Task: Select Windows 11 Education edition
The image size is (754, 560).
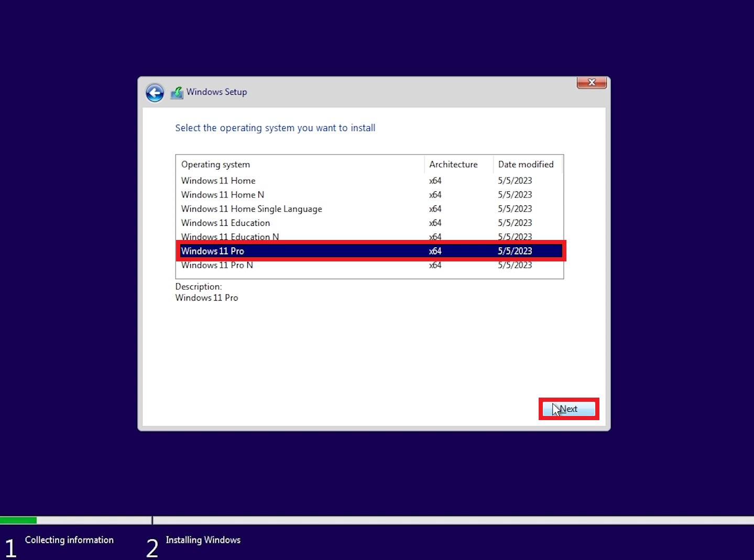Action: [x=225, y=223]
